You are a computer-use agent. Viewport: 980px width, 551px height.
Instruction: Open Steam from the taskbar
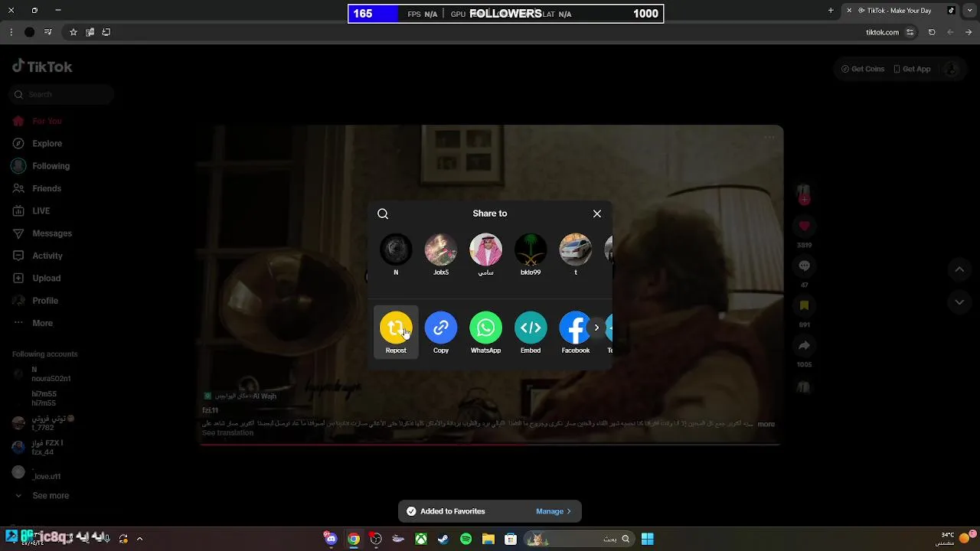443,539
